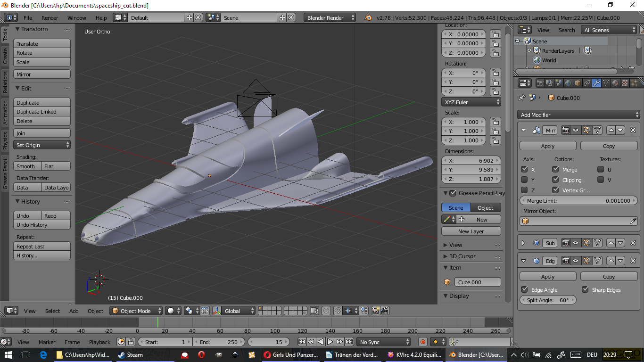Open the Render properties camera tab

(x=540, y=83)
